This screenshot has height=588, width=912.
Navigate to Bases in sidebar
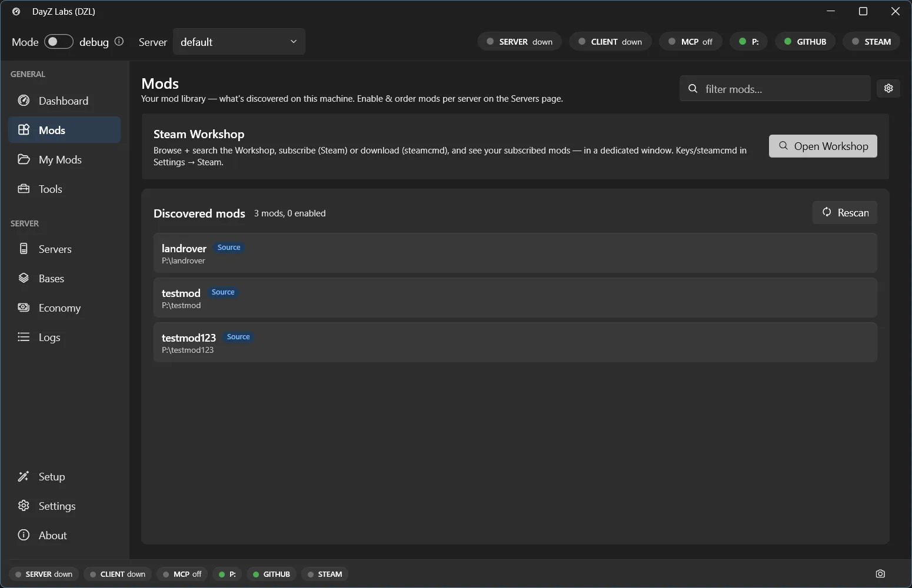tap(64, 278)
